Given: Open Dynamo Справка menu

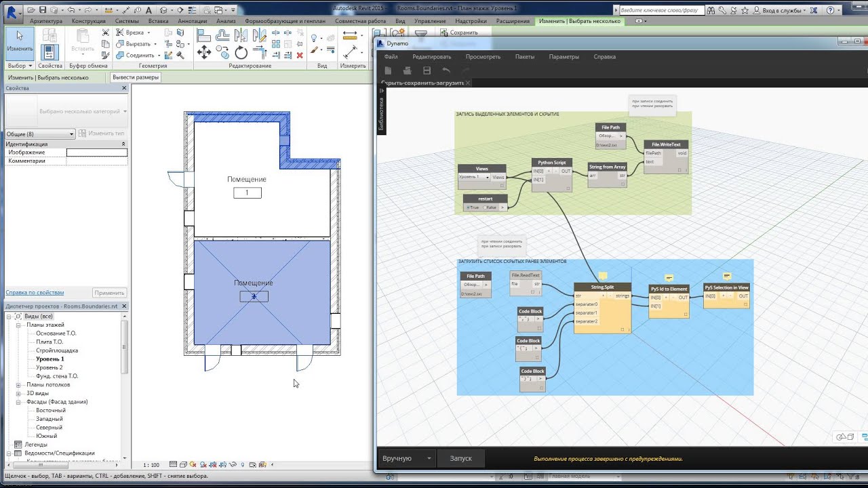Looking at the screenshot, I should tap(604, 57).
